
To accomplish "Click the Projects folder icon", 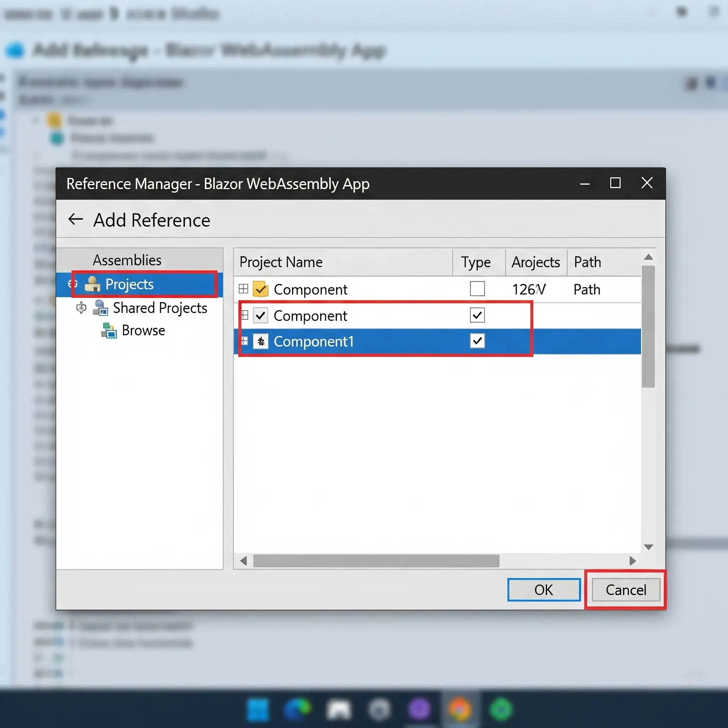I will [92, 284].
